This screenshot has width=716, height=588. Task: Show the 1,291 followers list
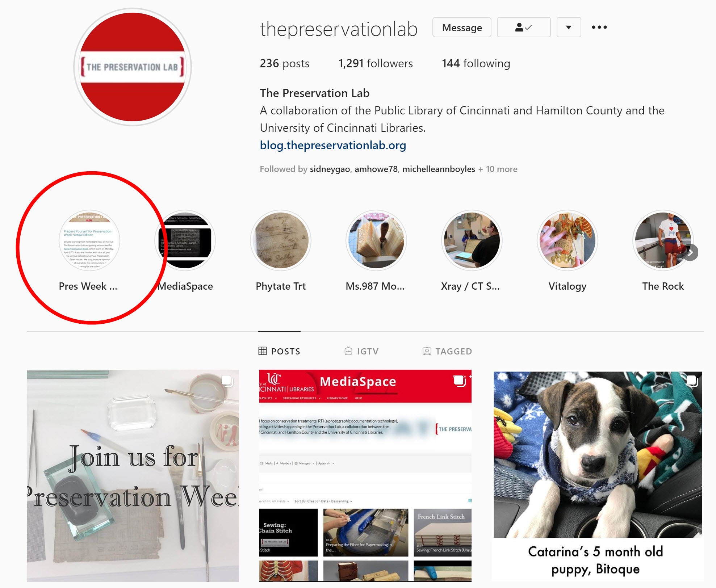pos(376,63)
